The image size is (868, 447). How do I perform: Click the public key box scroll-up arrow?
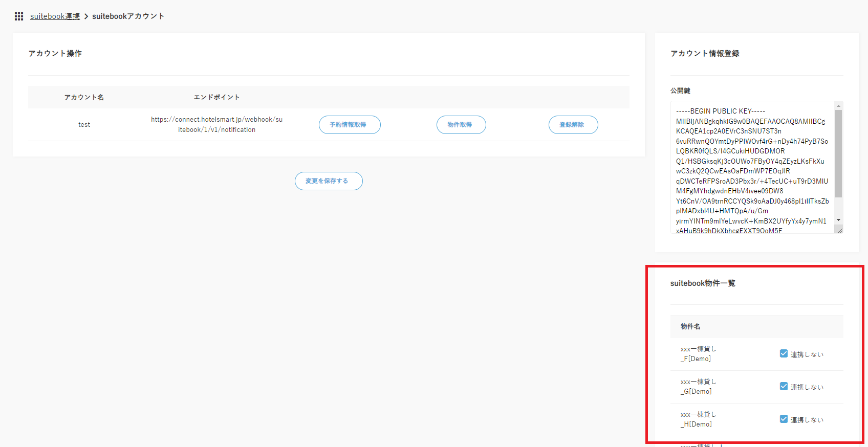(838, 106)
